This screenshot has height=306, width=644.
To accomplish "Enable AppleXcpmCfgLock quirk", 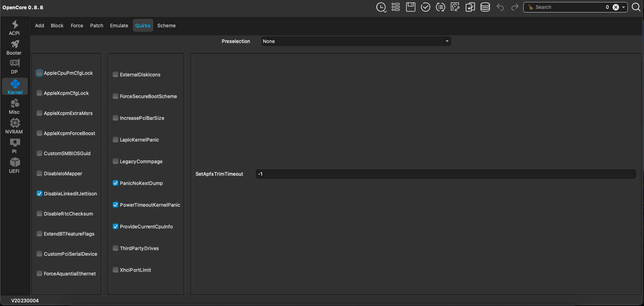I will (39, 93).
